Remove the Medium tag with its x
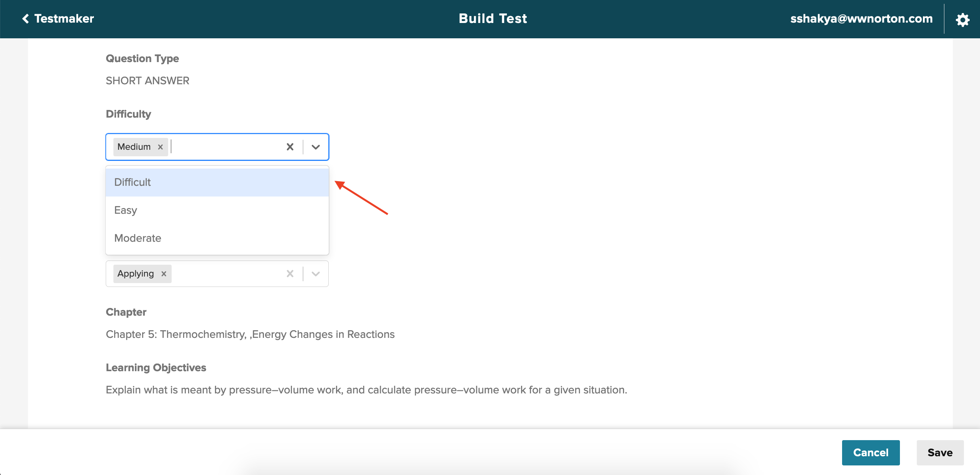The width and height of the screenshot is (980, 475). [x=161, y=147]
